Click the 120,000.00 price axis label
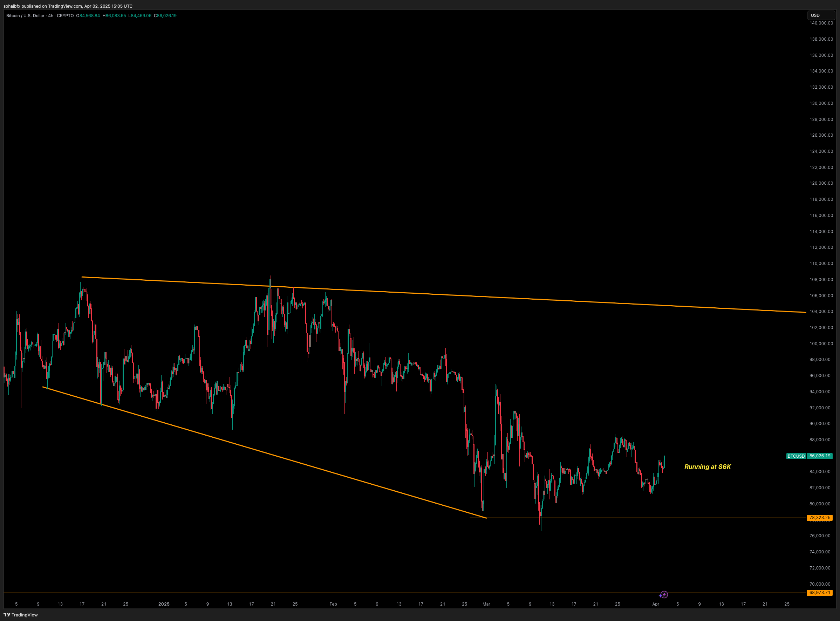The image size is (840, 621). coord(821,183)
